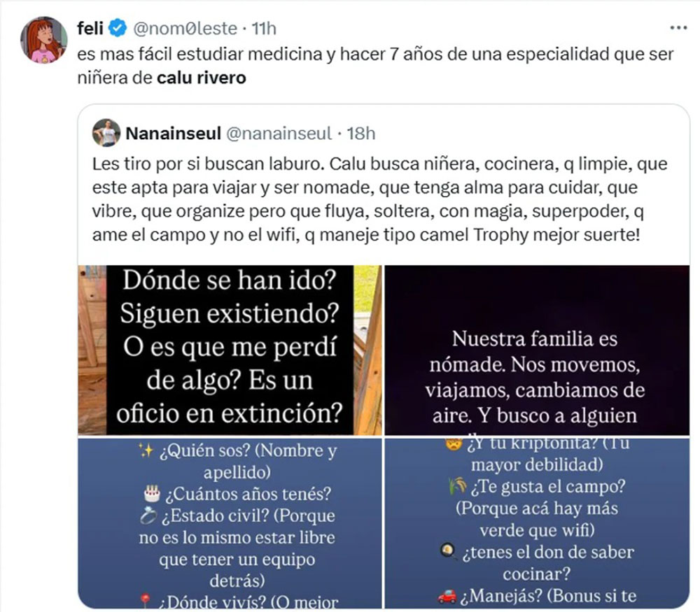This screenshot has height=612, width=700.
Task: Click the 11h tweet timestamp
Action: (x=263, y=29)
